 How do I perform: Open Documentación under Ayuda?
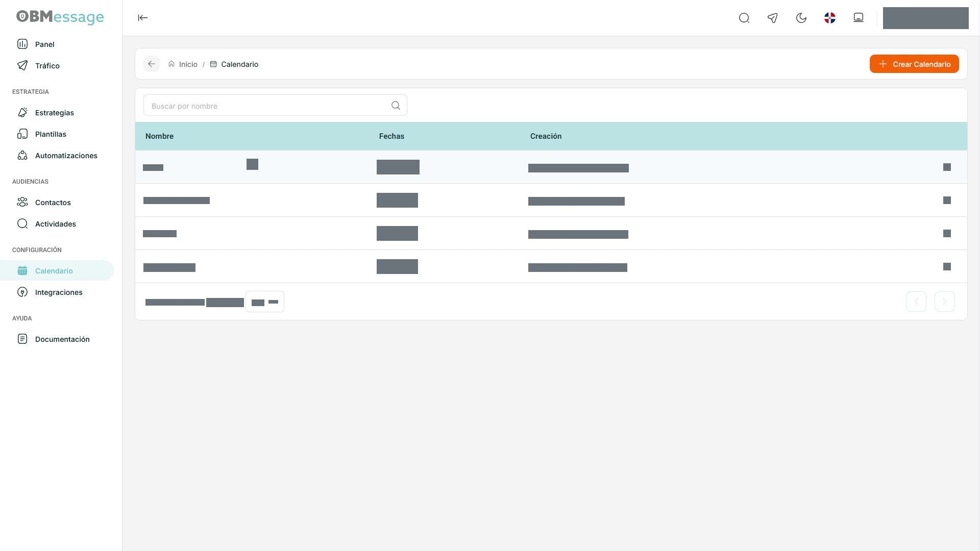click(x=57, y=339)
